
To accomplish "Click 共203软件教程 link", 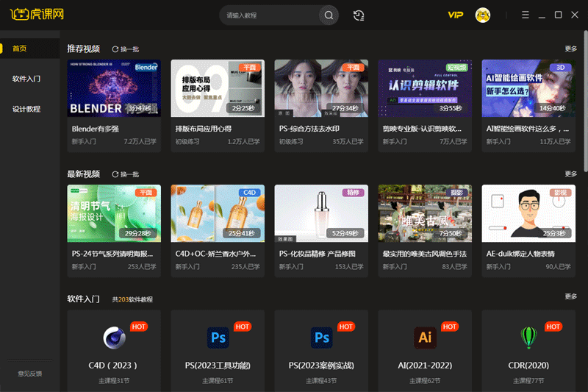I will point(132,299).
